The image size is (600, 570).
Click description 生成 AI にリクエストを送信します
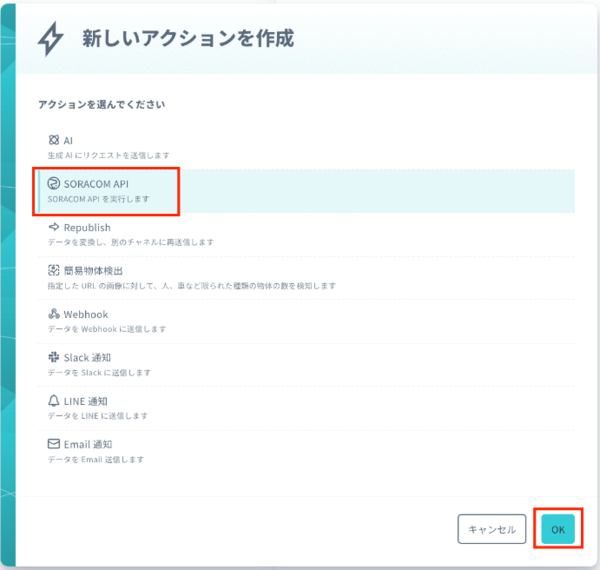(108, 155)
